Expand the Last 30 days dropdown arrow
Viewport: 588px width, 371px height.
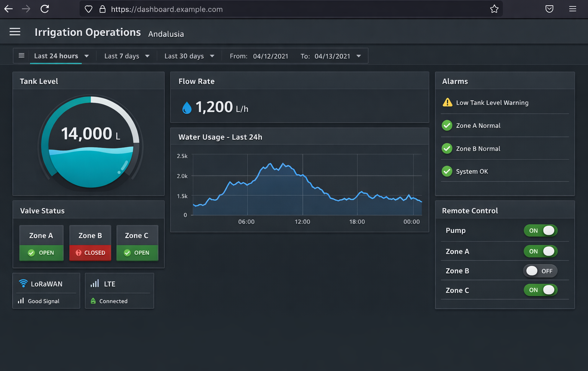pyautogui.click(x=212, y=56)
